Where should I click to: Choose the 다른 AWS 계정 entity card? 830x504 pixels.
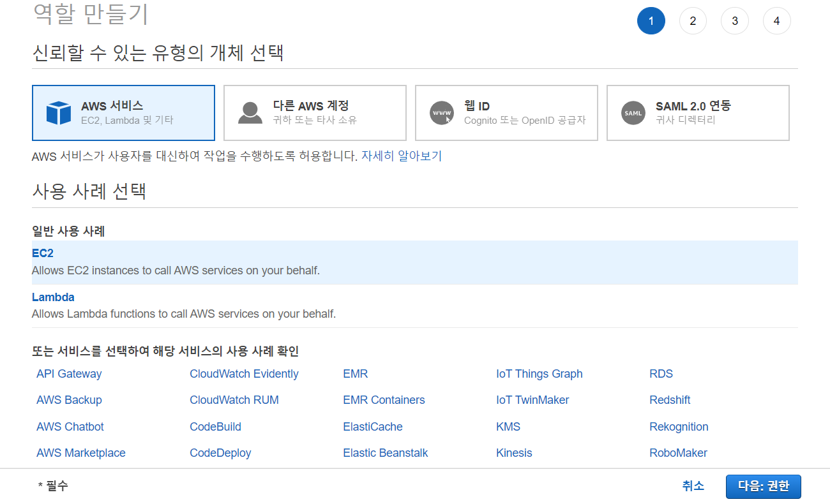[315, 113]
